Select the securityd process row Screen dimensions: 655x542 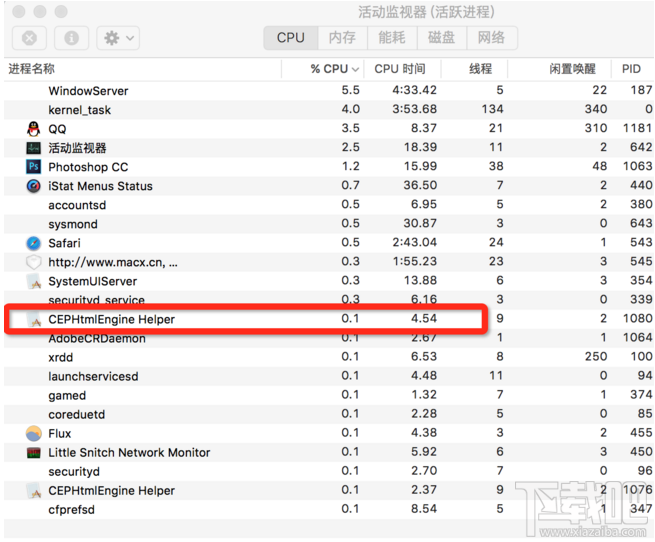click(x=328, y=471)
